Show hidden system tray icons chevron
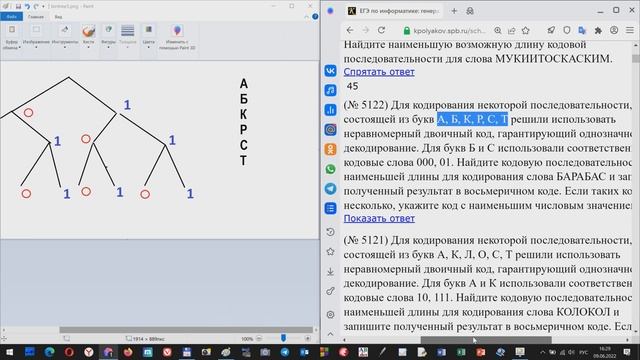 pyautogui.click(x=542, y=352)
